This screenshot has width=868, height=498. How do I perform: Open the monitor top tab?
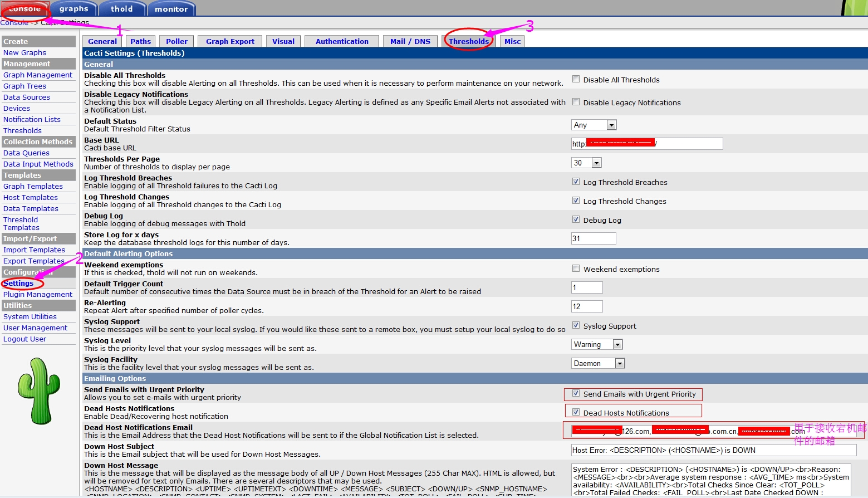[x=171, y=8]
